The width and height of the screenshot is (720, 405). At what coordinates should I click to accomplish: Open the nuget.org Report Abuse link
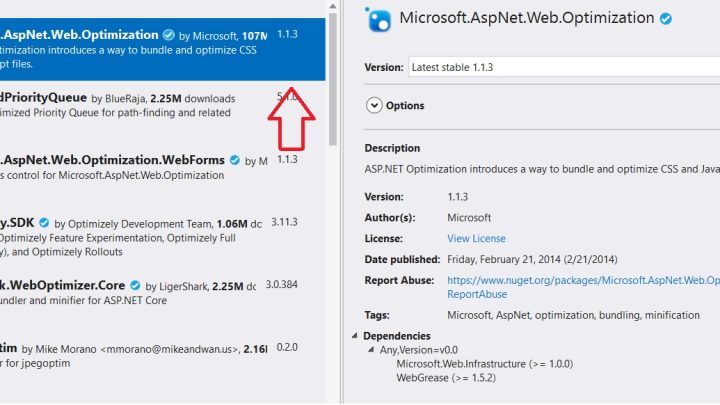pyautogui.click(x=583, y=287)
